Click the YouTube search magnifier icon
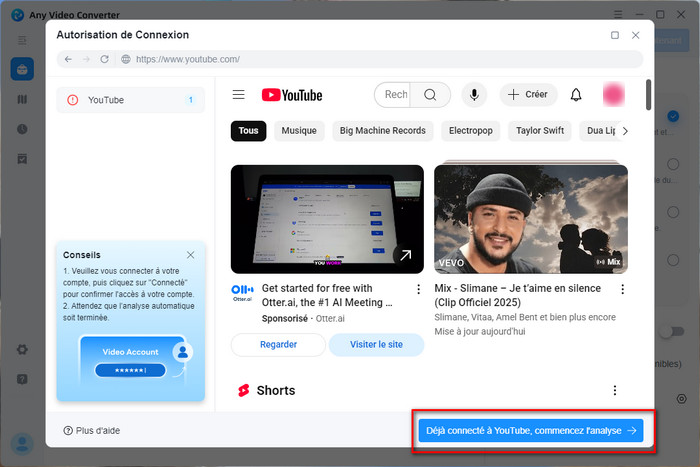Image resolution: width=700 pixels, height=467 pixels. pos(430,95)
